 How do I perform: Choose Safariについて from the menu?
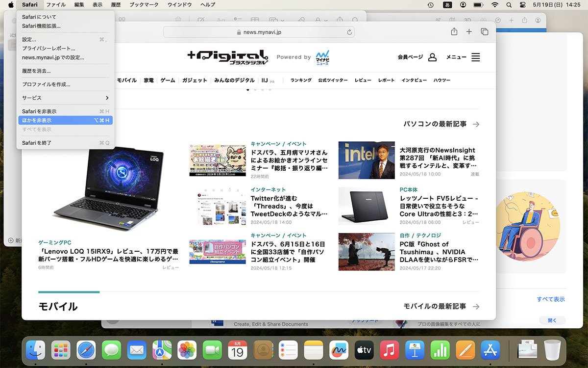[65, 17]
